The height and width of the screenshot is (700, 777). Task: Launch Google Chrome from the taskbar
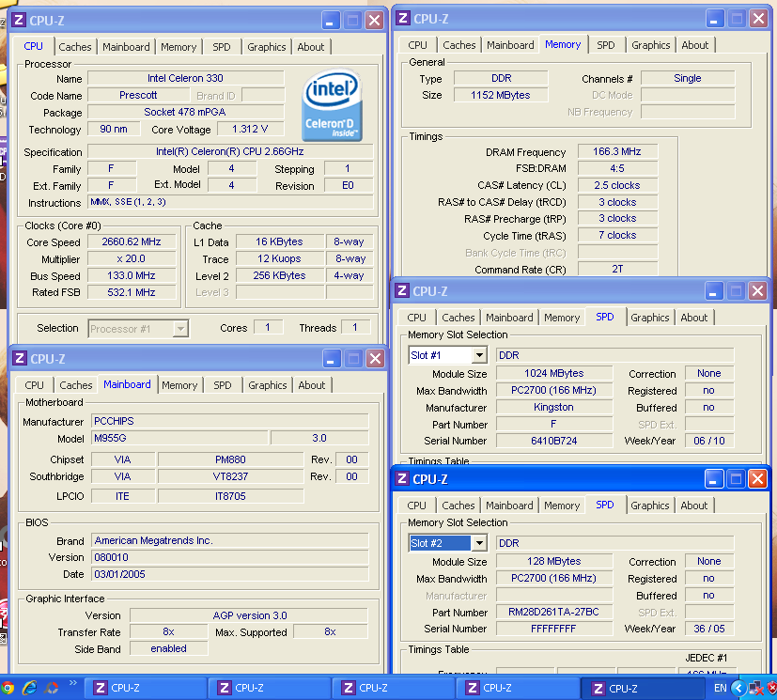[x=7, y=688]
